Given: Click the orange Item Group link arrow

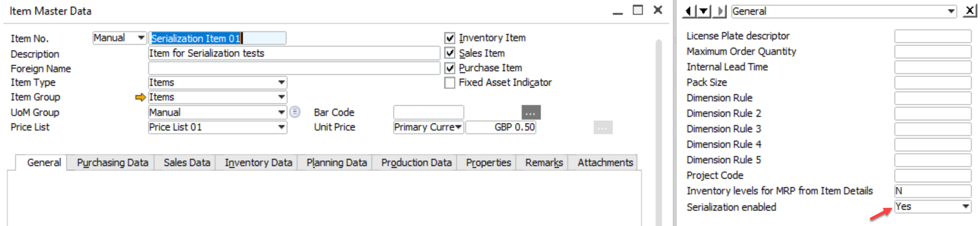Looking at the screenshot, I should (140, 97).
